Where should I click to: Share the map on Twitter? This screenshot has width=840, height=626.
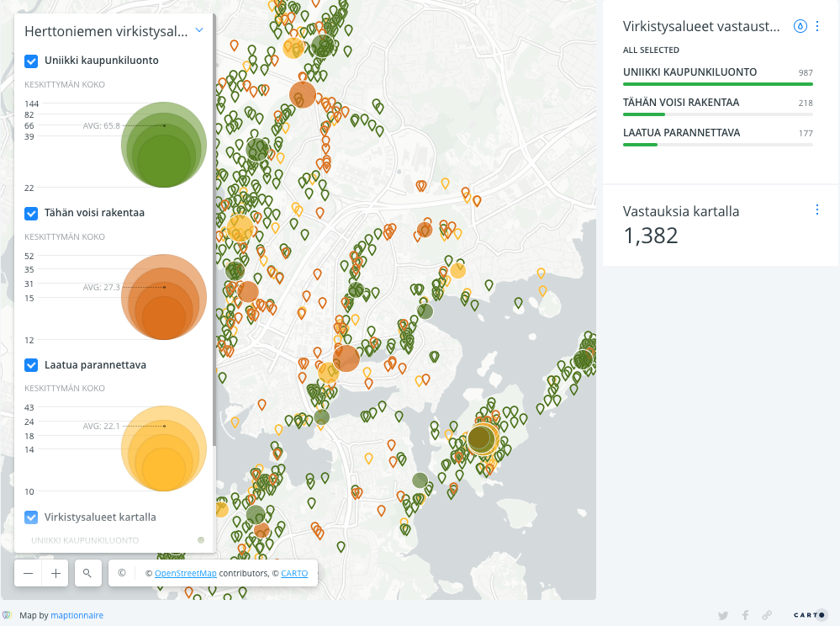click(723, 615)
